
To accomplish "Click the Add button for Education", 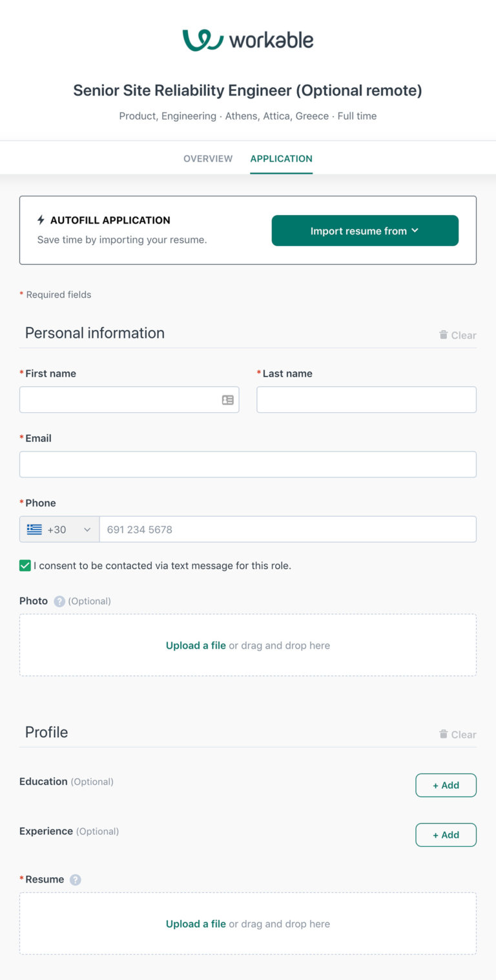I will [446, 785].
